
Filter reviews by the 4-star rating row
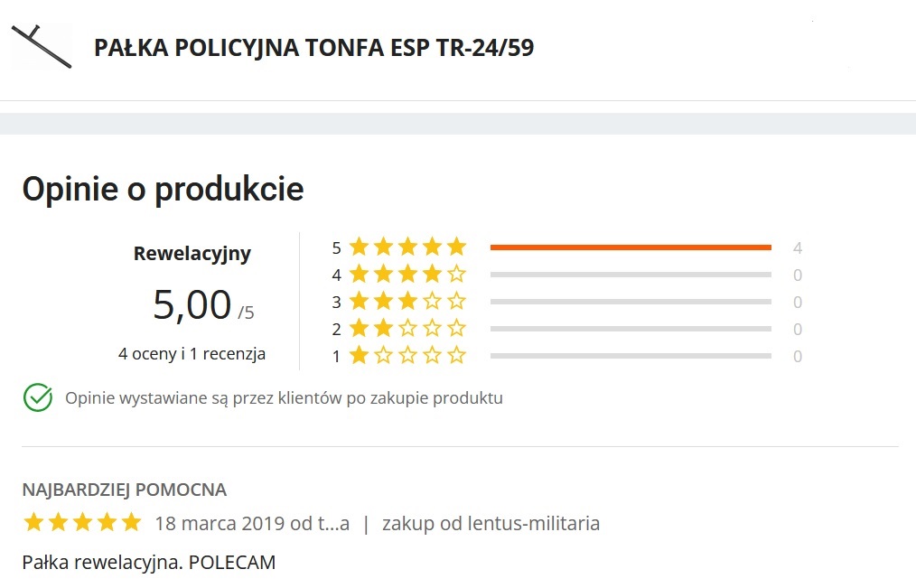click(631, 274)
